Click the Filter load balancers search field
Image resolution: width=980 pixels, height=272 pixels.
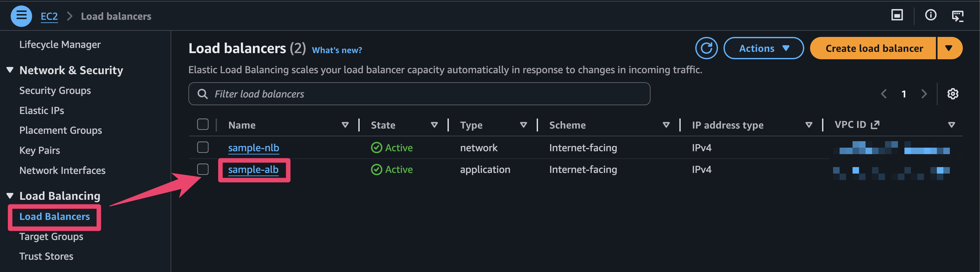point(418,94)
